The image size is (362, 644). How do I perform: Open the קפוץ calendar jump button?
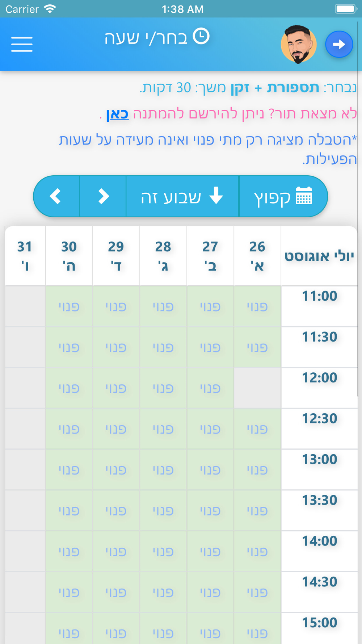pos(283,196)
